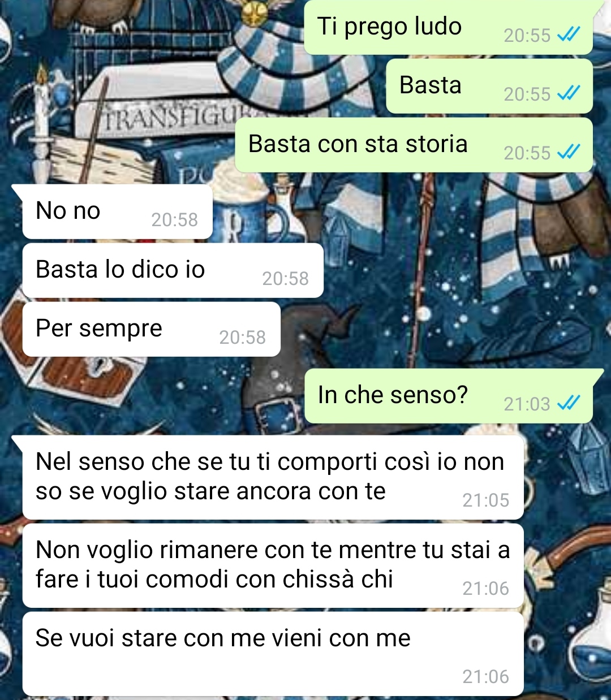This screenshot has width=611, height=700.
Task: Select the 'In che senso?' sent message
Action: (x=449, y=396)
